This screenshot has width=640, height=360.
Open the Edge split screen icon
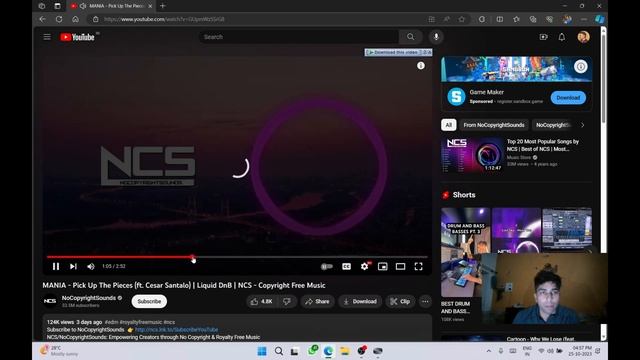click(x=500, y=19)
